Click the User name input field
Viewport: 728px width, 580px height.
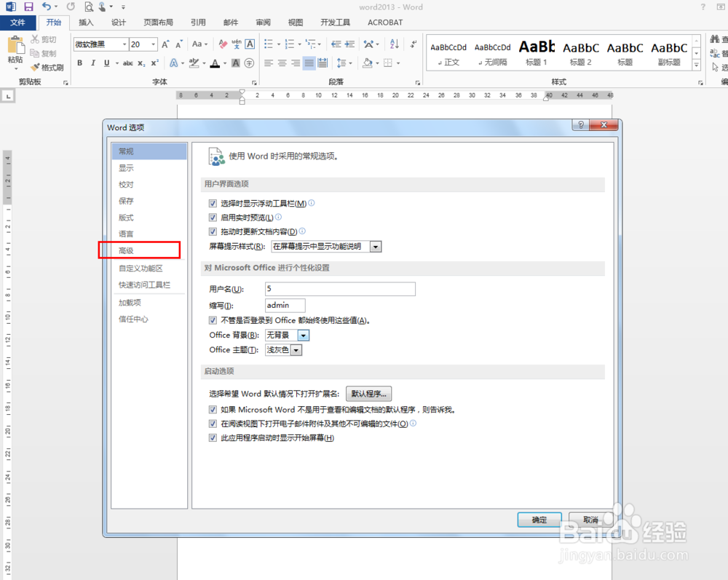[340, 289]
